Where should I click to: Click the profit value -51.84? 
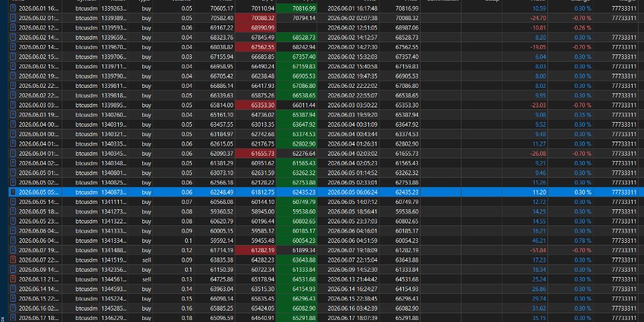(x=537, y=250)
